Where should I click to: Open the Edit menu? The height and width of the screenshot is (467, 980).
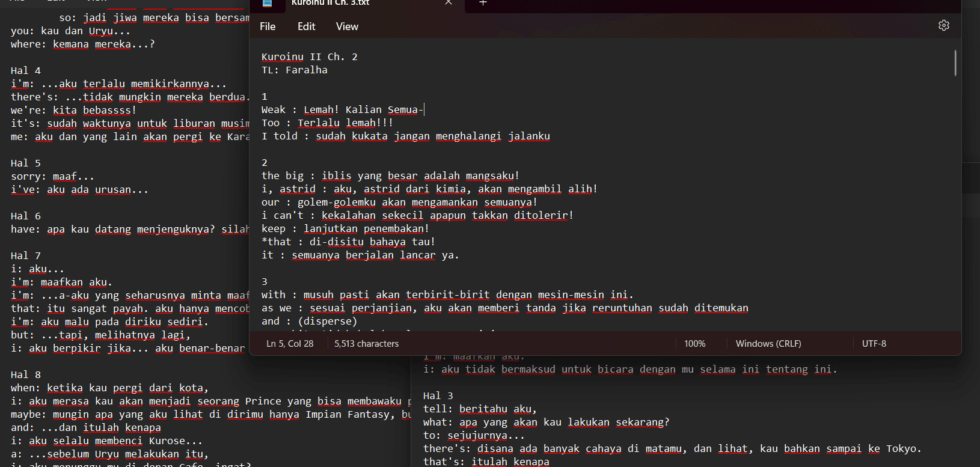tap(306, 26)
